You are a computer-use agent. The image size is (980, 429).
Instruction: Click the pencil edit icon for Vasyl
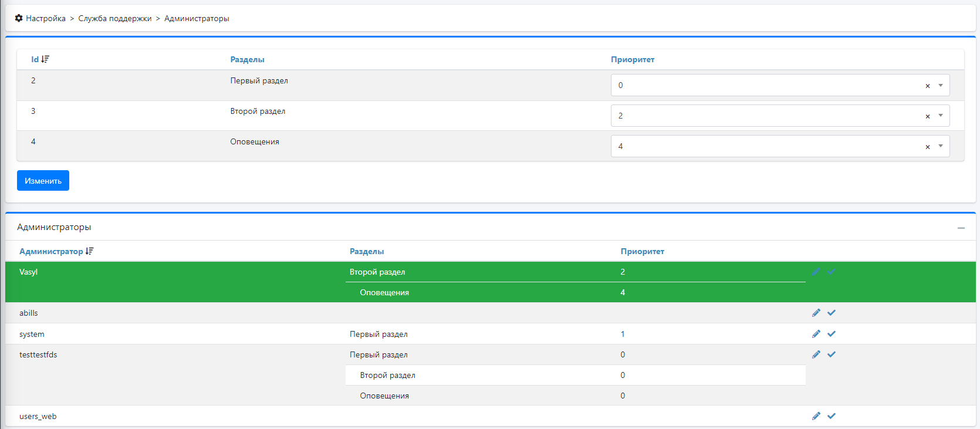click(x=816, y=272)
